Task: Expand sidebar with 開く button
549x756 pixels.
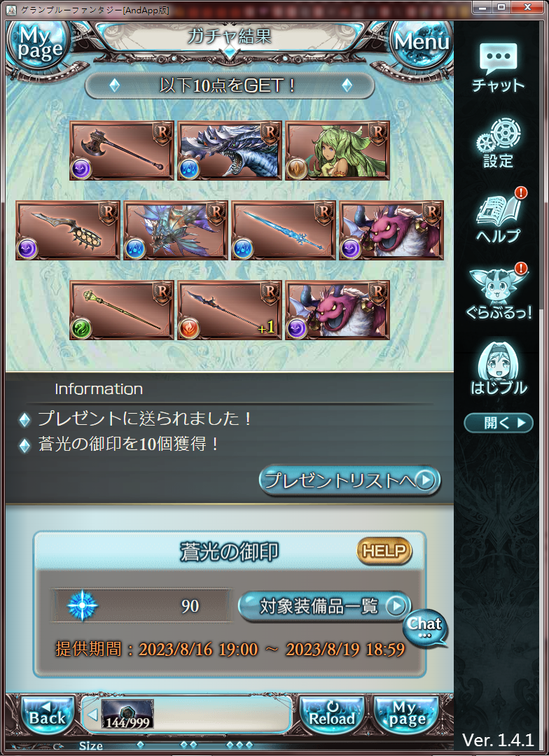Action: (x=499, y=423)
